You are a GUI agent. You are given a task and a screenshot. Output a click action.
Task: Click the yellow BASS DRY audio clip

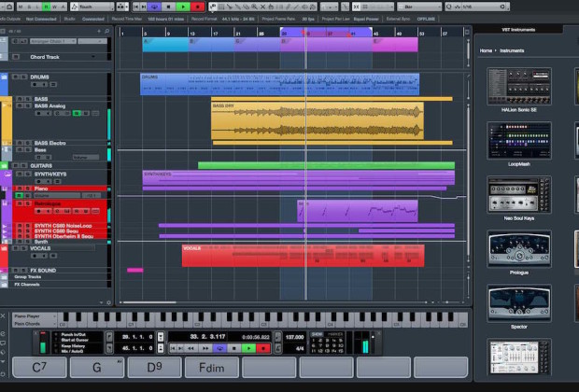318,122
